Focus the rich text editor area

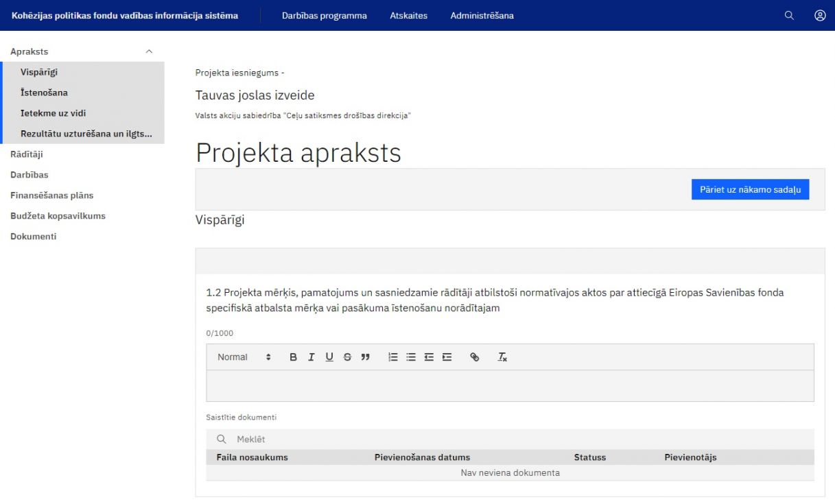point(510,386)
